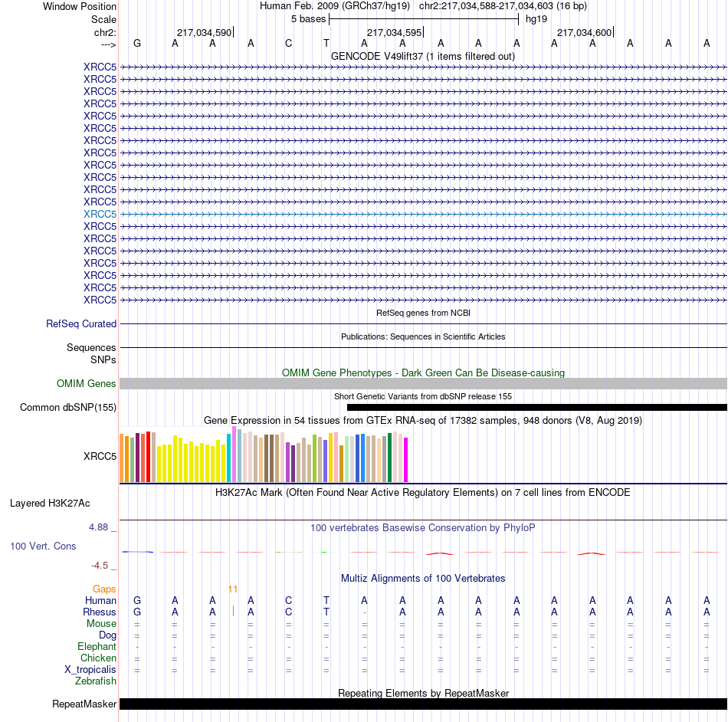
Task: Click the orange Gaps label
Action: 104,589
